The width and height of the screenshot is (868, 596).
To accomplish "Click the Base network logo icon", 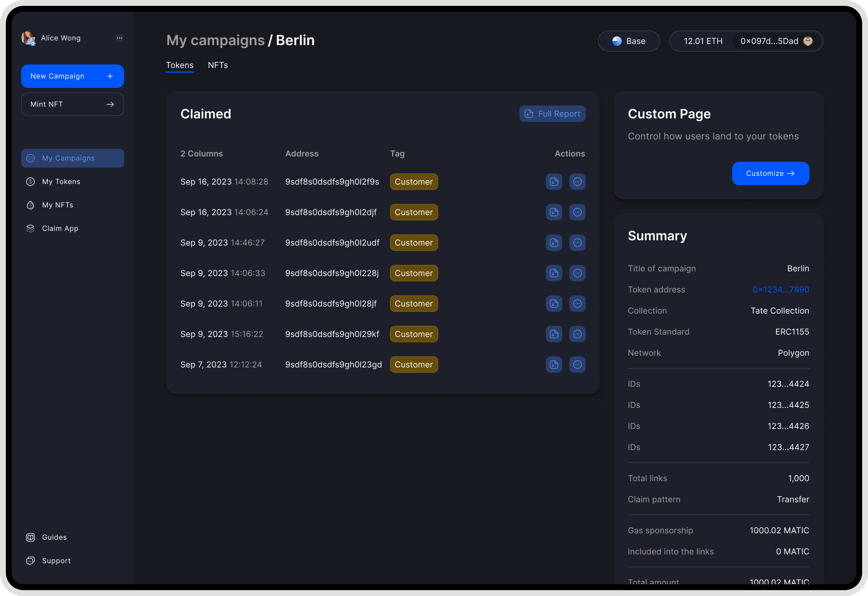I will point(617,41).
